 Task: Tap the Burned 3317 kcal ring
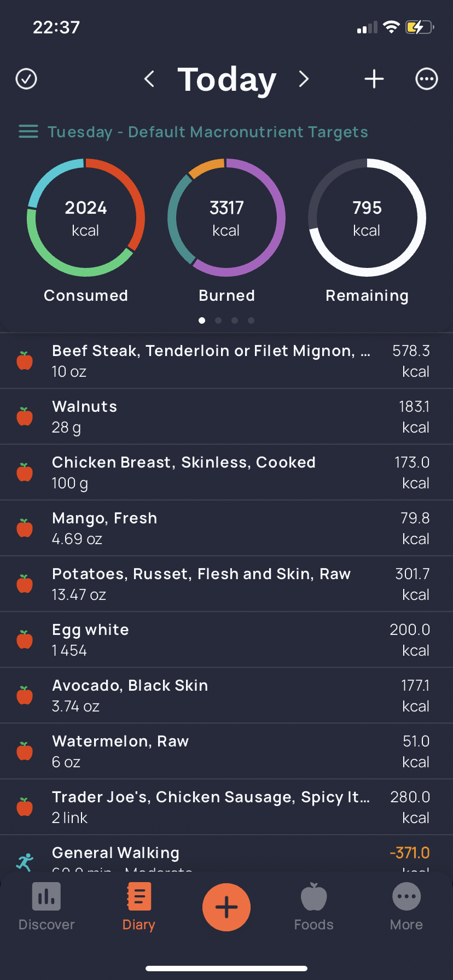(x=226, y=218)
